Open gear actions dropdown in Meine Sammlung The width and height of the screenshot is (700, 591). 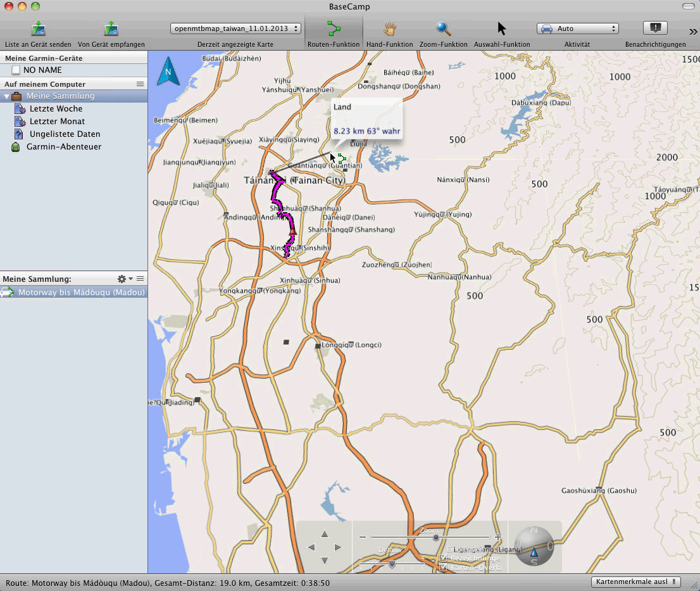(125, 279)
